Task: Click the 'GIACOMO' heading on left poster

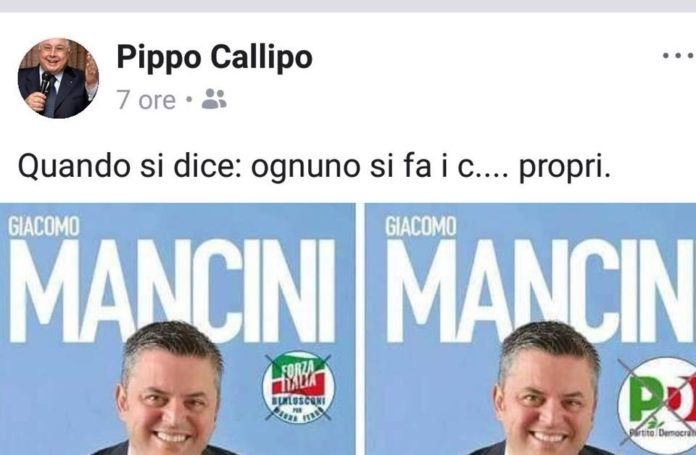Action: coord(44,227)
